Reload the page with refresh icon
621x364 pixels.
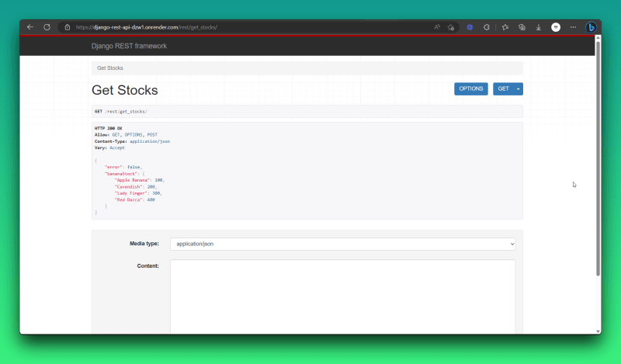pyautogui.click(x=47, y=27)
